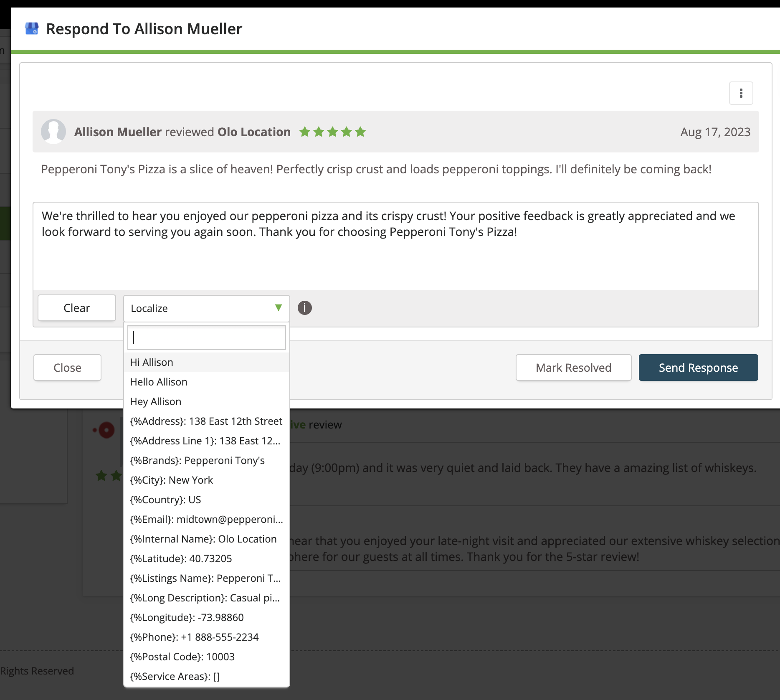Focus the Localize search field

207,337
